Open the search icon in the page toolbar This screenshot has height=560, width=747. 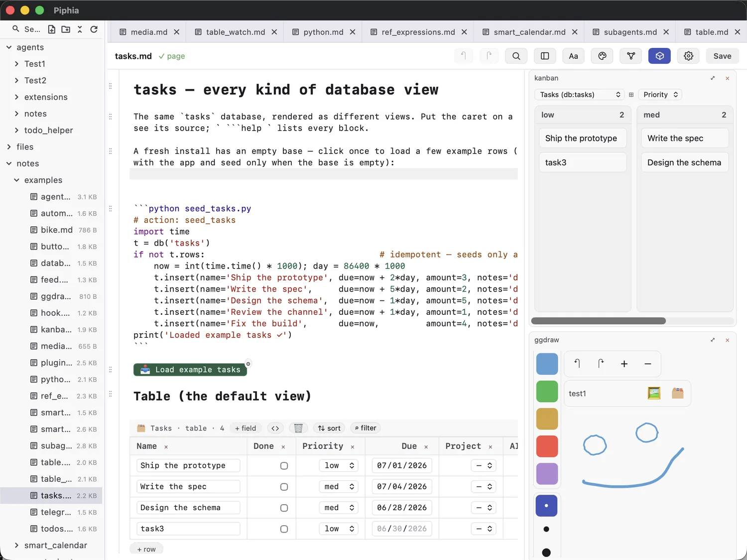pos(516,56)
